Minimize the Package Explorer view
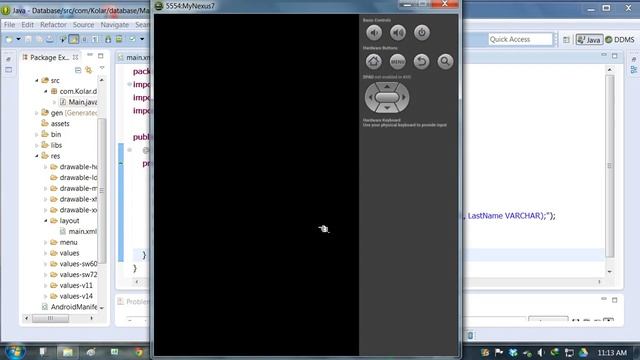This screenshot has height=360, width=640. pyautogui.click(x=90, y=55)
